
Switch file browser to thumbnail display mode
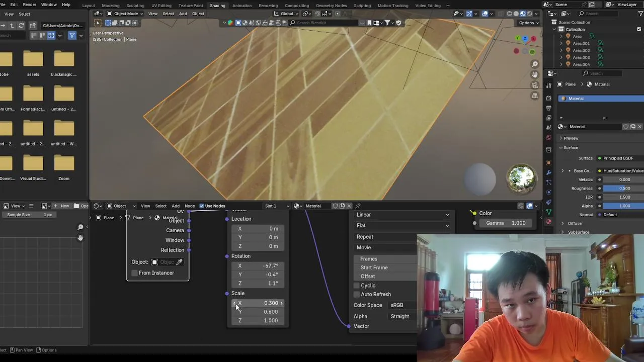tap(51, 36)
